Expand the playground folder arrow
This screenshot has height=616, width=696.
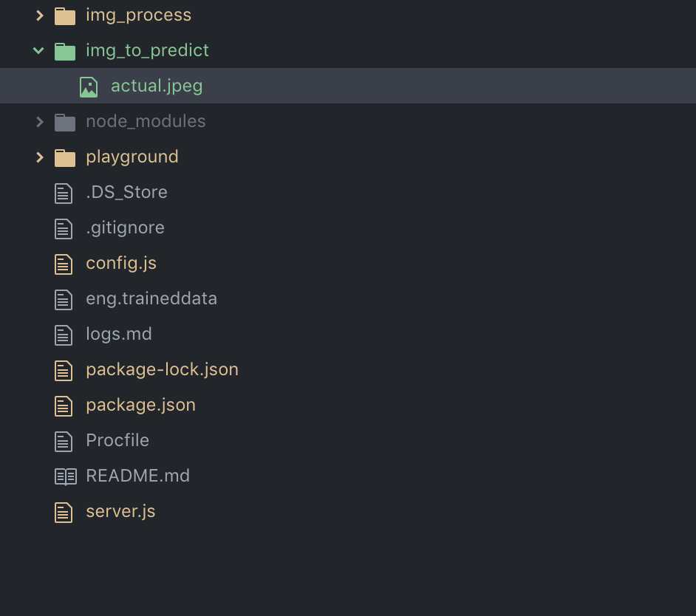[40, 157]
